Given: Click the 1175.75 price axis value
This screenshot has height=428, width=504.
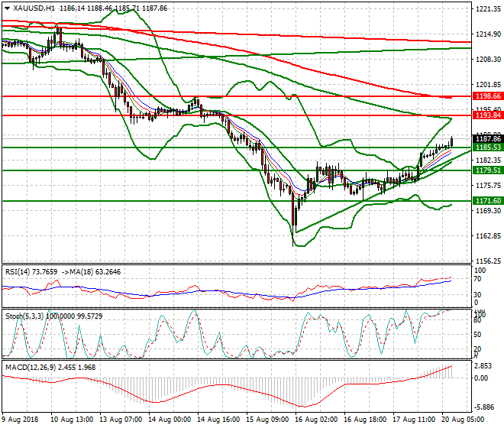Looking at the screenshot, I should coord(488,186).
